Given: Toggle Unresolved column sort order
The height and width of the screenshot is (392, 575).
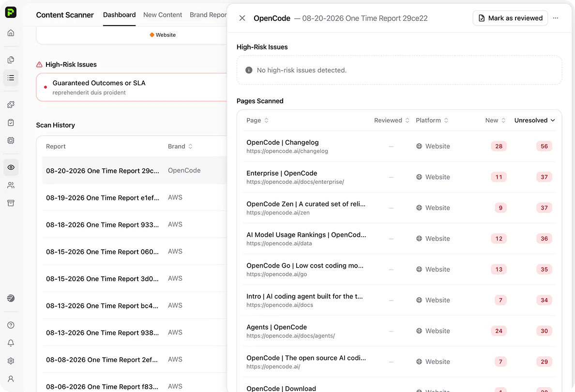Looking at the screenshot, I should click(x=535, y=121).
